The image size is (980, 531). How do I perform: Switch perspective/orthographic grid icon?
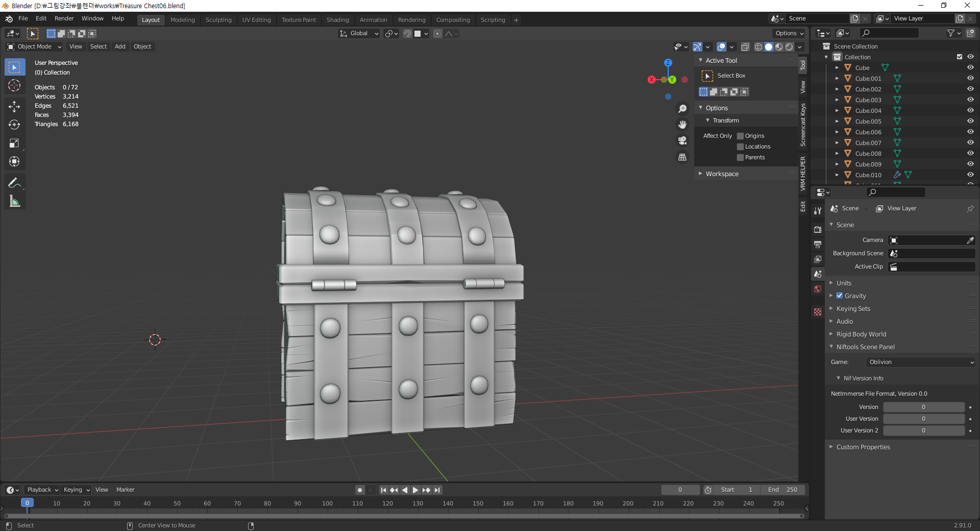[x=682, y=157]
